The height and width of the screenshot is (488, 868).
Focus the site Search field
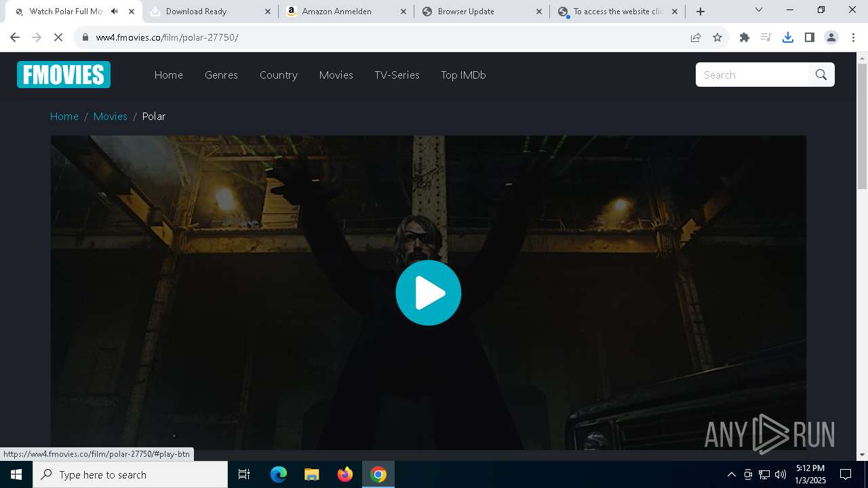(752, 75)
